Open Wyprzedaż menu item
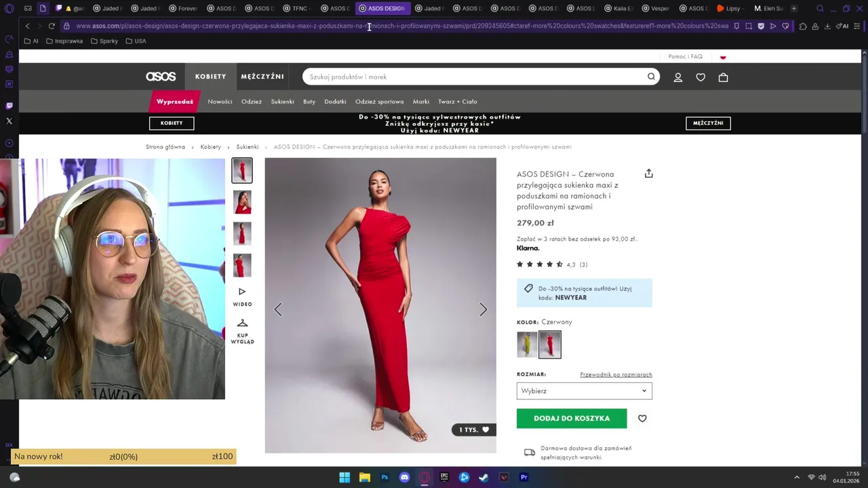 (x=175, y=102)
